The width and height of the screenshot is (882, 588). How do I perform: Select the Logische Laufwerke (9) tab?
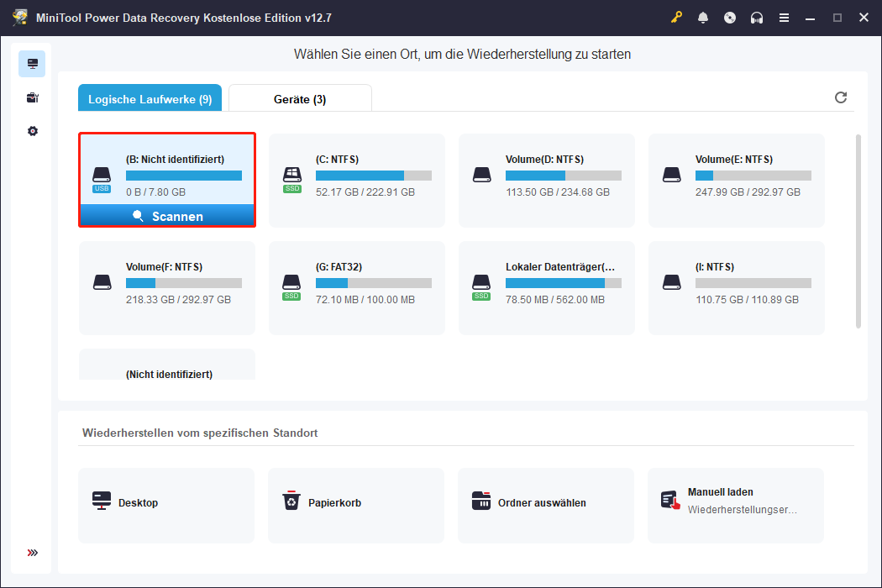pos(150,99)
